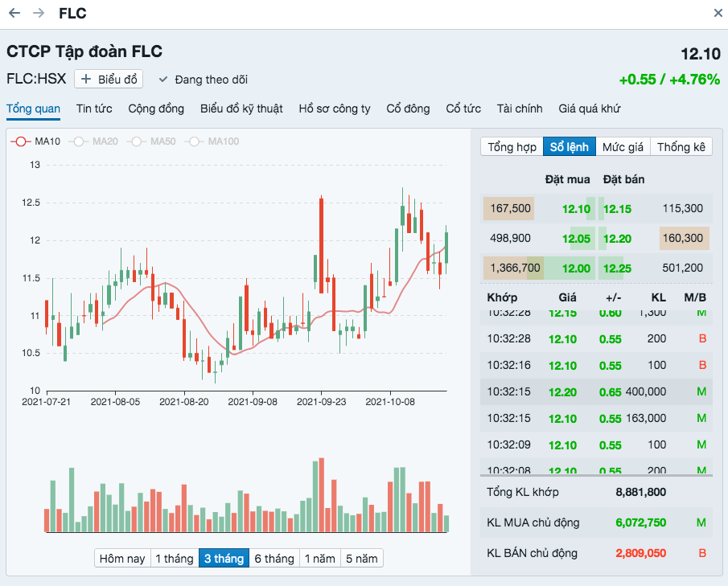The height and width of the screenshot is (586, 728).
Task: Select the 10:32:28 trade of 200 shares
Action: (597, 338)
